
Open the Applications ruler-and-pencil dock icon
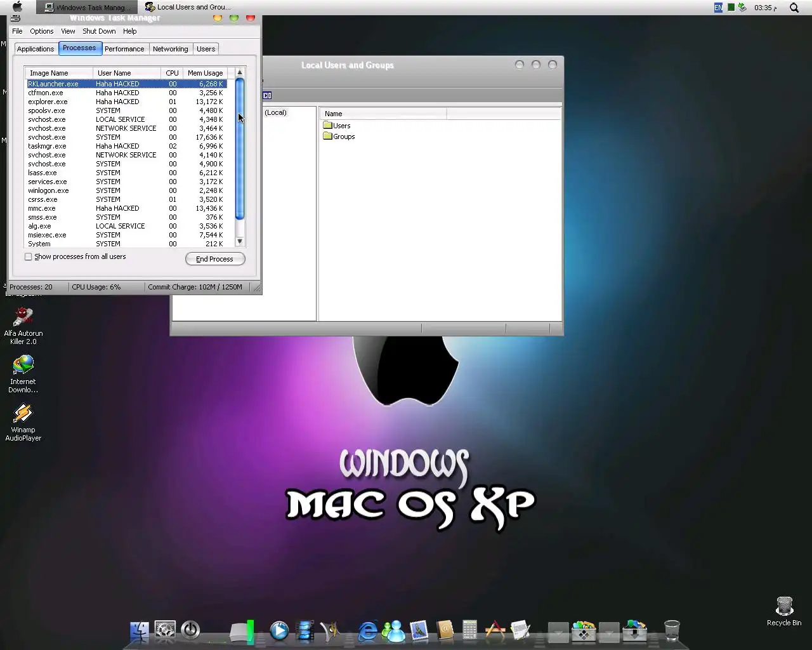click(x=495, y=631)
